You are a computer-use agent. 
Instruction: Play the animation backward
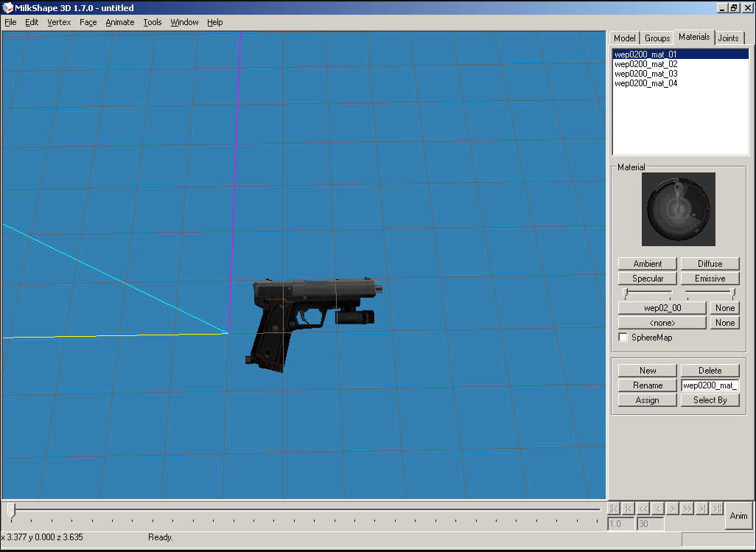coord(643,509)
